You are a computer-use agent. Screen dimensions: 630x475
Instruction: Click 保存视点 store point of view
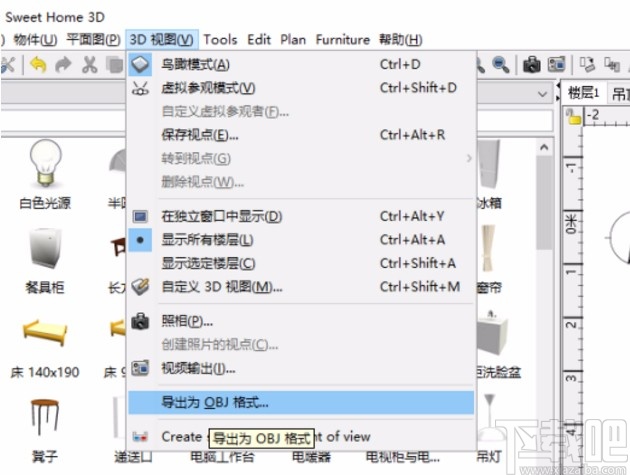pos(301,135)
